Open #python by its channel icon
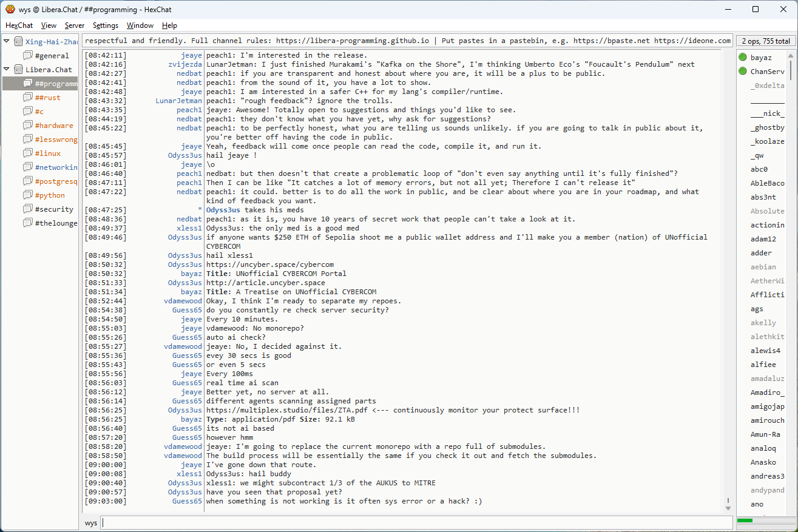The width and height of the screenshot is (798, 532). pos(28,195)
